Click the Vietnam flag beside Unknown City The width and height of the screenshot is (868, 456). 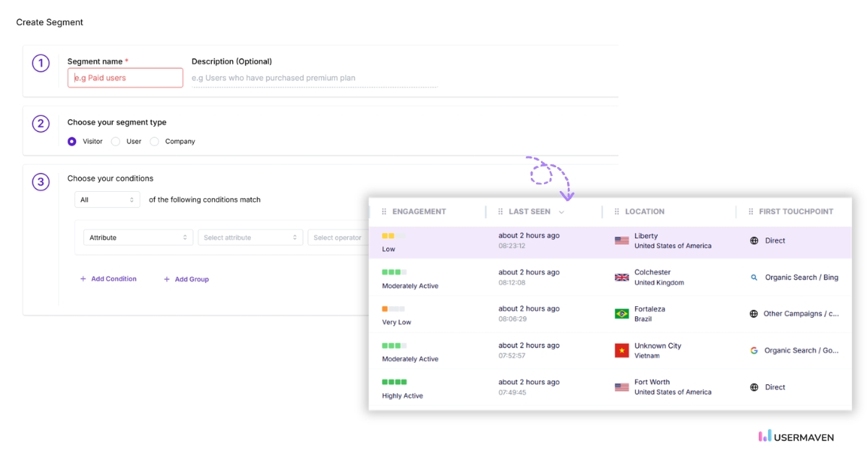coord(623,350)
